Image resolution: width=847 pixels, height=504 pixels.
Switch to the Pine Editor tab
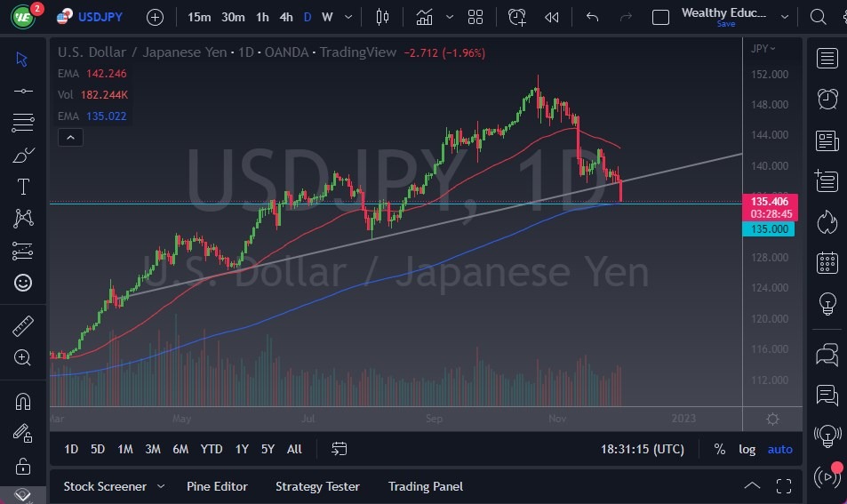coord(217,486)
